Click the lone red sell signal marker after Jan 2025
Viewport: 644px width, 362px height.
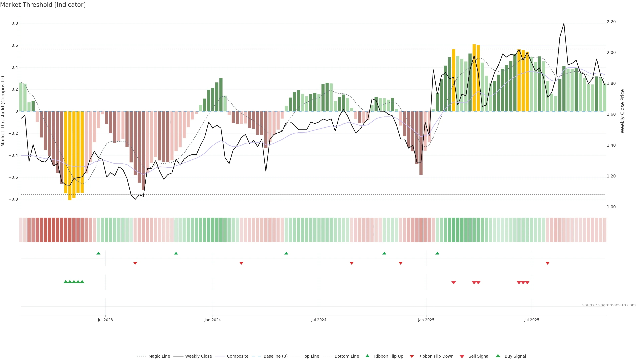(453, 283)
